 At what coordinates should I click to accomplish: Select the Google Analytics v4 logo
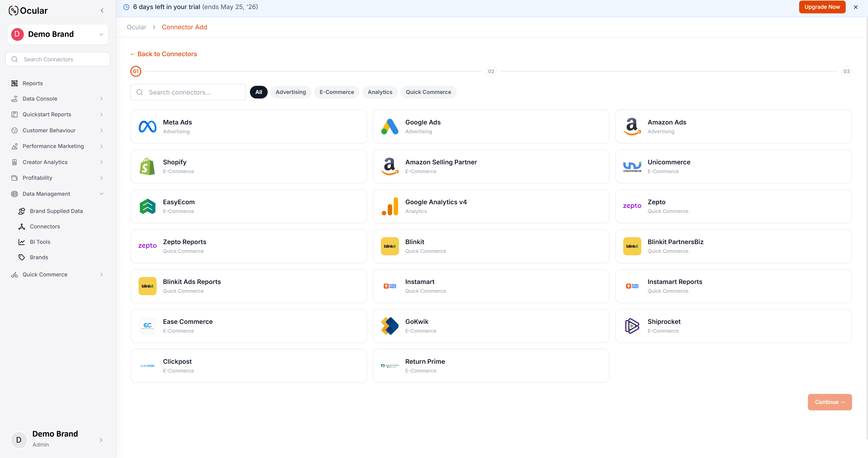(390, 206)
